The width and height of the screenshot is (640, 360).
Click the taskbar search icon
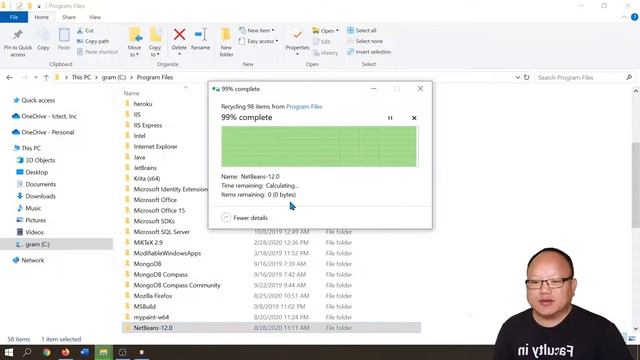pyautogui.click(x=27, y=352)
